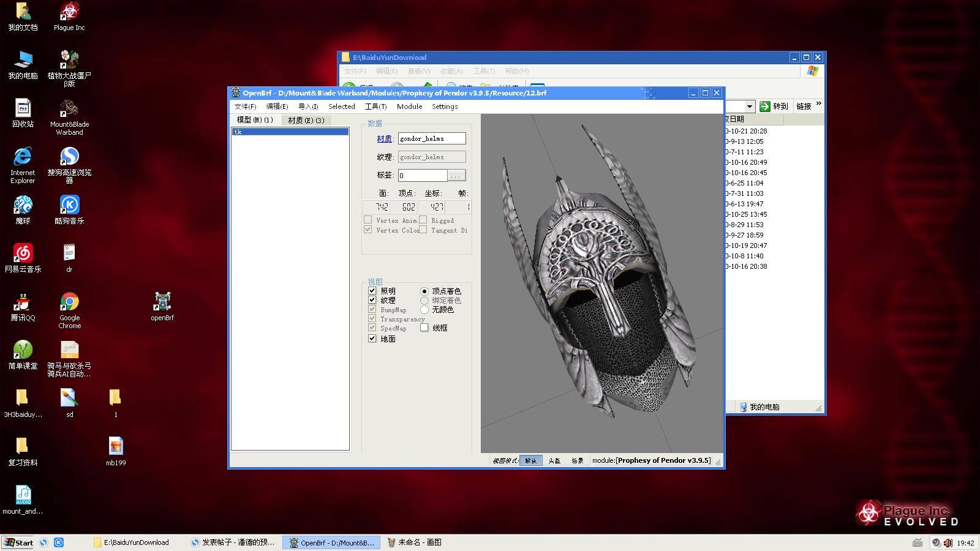Select the 场景 scene view mode button
980x551 pixels.
[x=578, y=461]
